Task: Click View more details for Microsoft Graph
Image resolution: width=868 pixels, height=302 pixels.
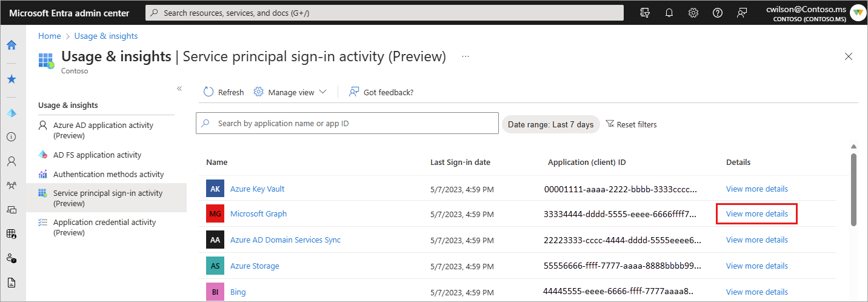Action: [x=756, y=214]
